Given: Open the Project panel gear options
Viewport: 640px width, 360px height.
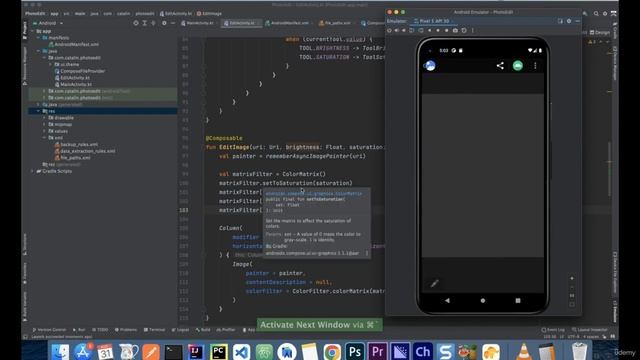Looking at the screenshot, I should click(164, 23).
